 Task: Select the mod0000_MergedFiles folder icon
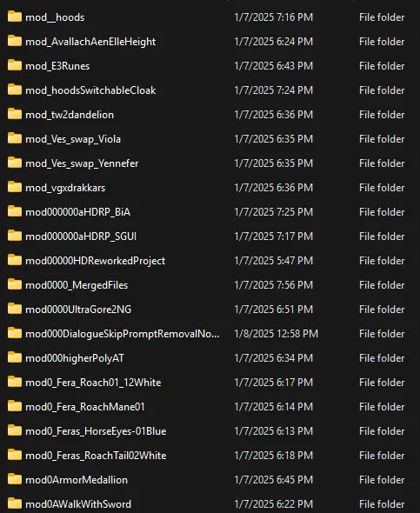(15, 284)
